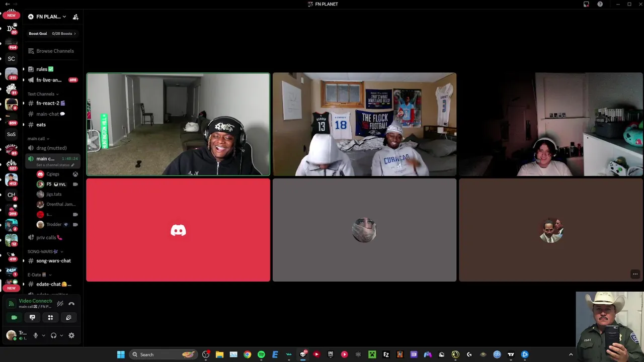The width and height of the screenshot is (644, 362).
Task: Click the voice connection signal icon
Action: click(11, 304)
